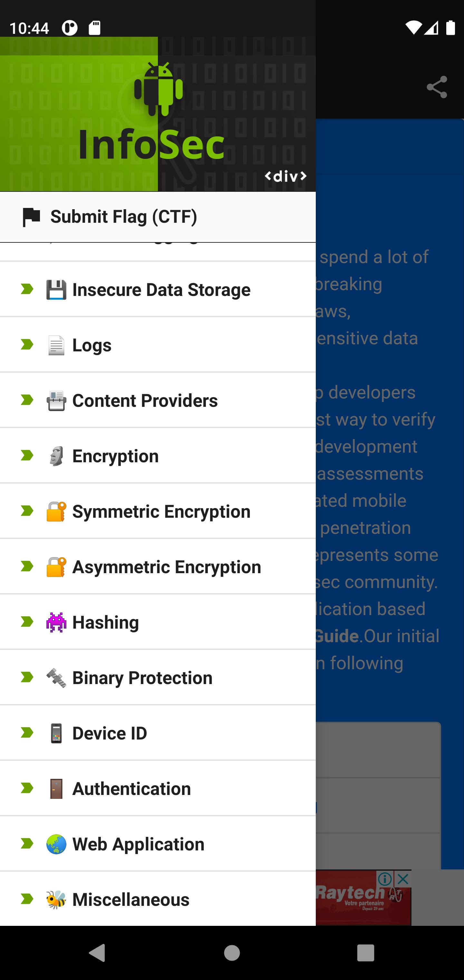Tap the phone icon beside Device ID
This screenshot has width=464, height=980.
pyautogui.click(x=56, y=733)
